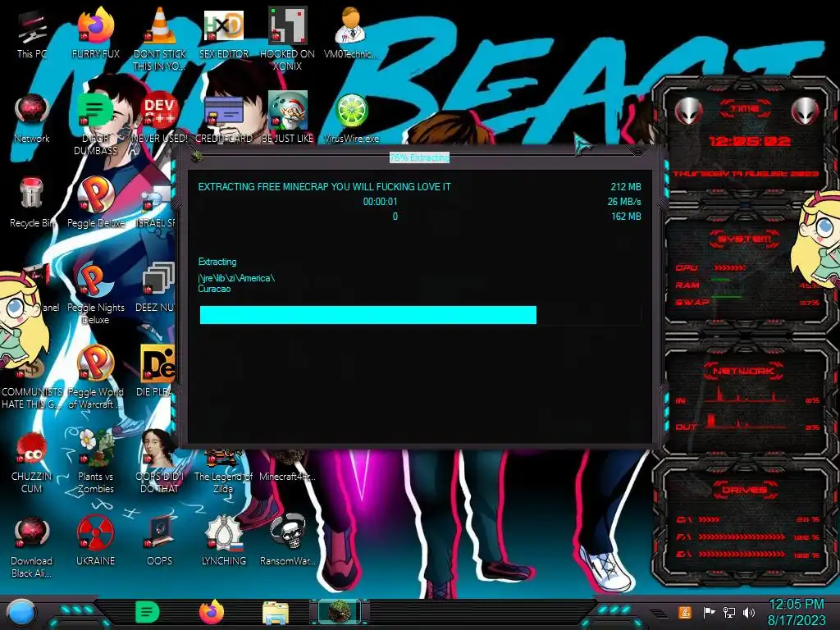Click the small button at the extractor's top-right corner
The image size is (840, 630).
coord(637,152)
